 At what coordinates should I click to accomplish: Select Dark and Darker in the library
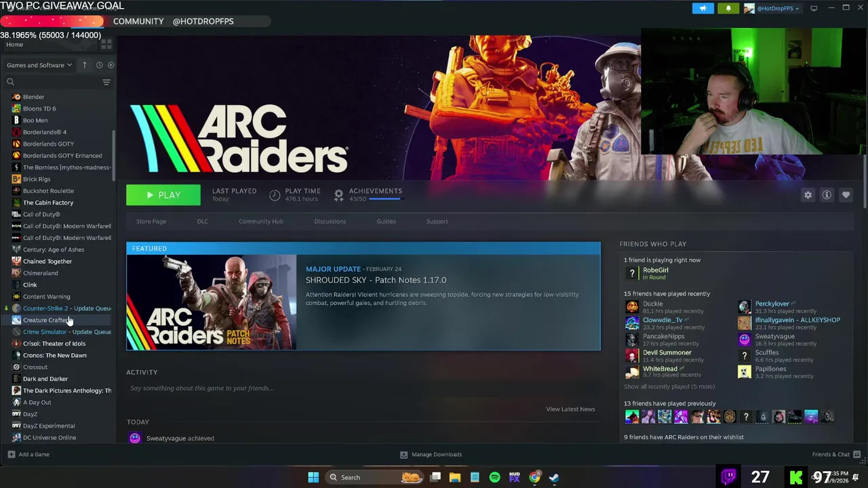pyautogui.click(x=45, y=379)
